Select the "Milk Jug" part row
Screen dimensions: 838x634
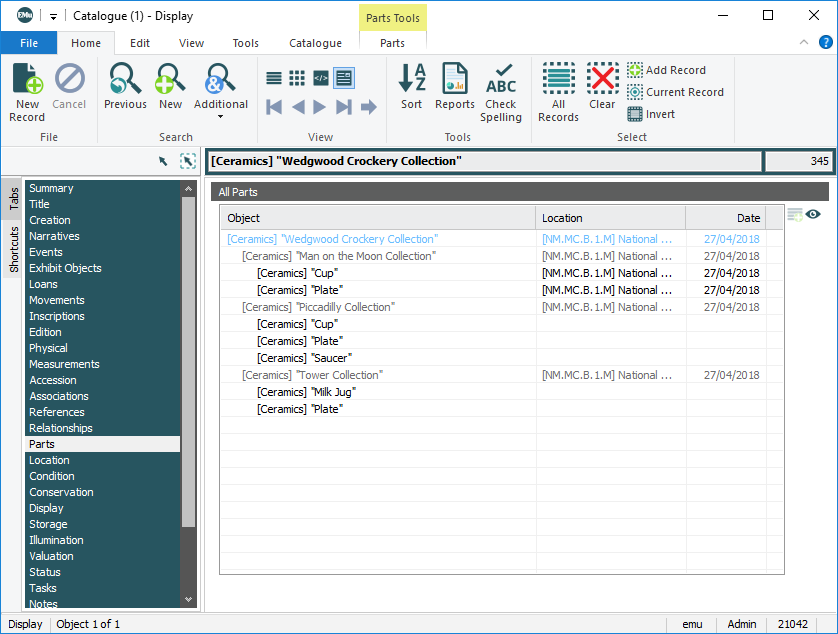306,392
